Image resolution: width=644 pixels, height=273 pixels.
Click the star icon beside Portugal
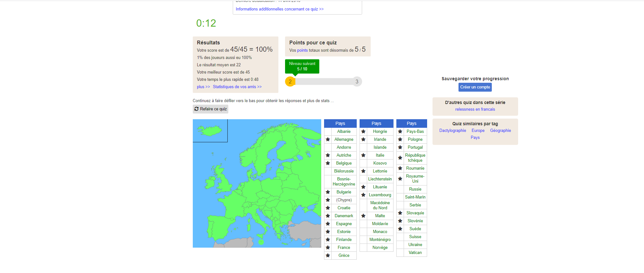(400, 147)
